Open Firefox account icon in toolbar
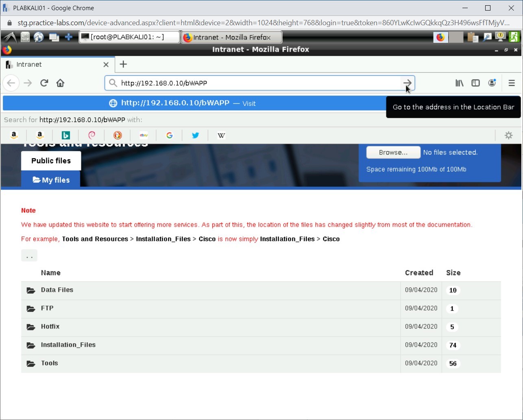 coord(492,83)
